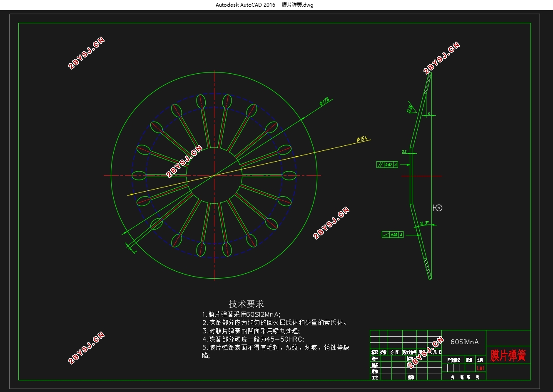Click note 3 about 喷丸处理
This screenshot has width=553, height=392.
click(x=251, y=331)
